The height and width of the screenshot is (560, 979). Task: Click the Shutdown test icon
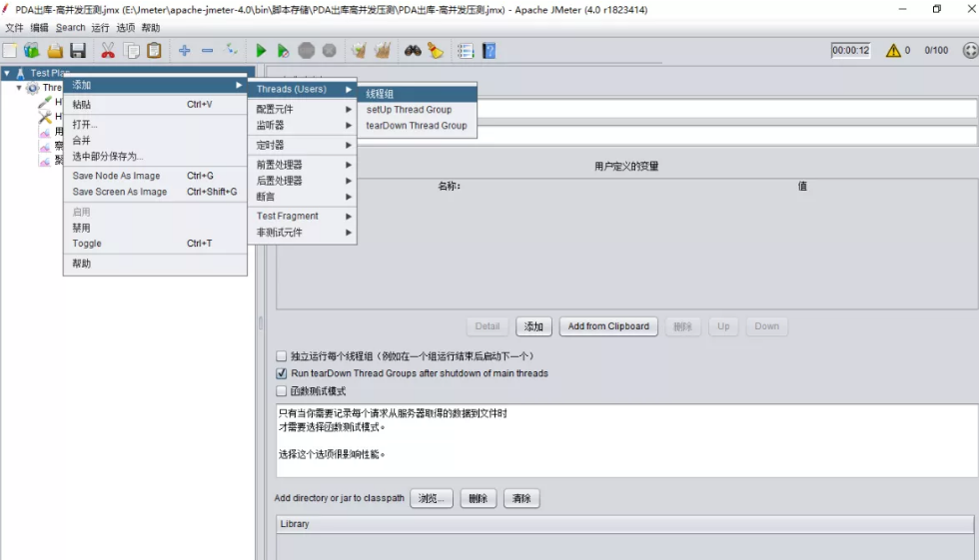click(x=329, y=51)
